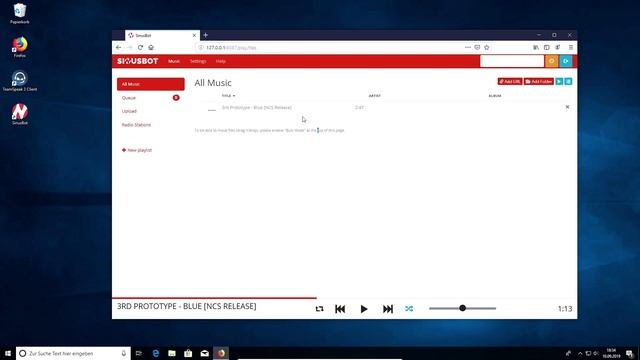This screenshot has height=360, width=640.
Task: Open the SinusBot desktop shortcut
Action: click(x=20, y=114)
